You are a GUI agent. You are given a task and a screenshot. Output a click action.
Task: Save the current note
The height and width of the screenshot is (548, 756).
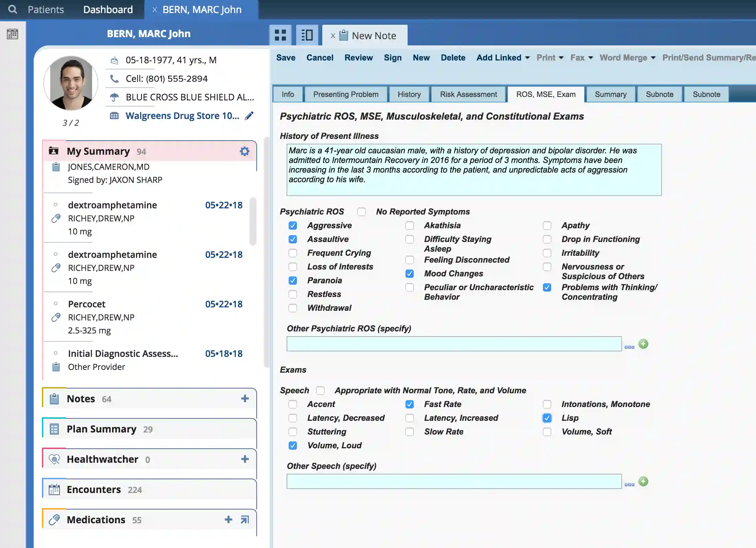tap(286, 57)
